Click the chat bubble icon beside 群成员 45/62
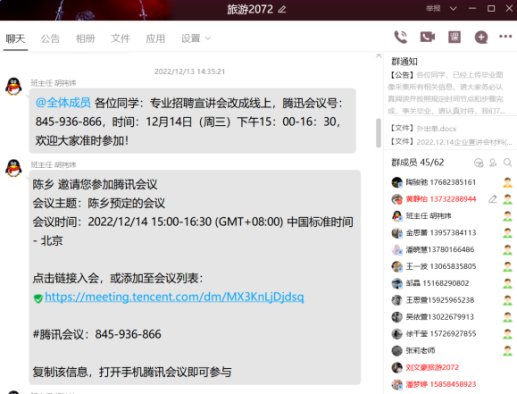 [479, 163]
